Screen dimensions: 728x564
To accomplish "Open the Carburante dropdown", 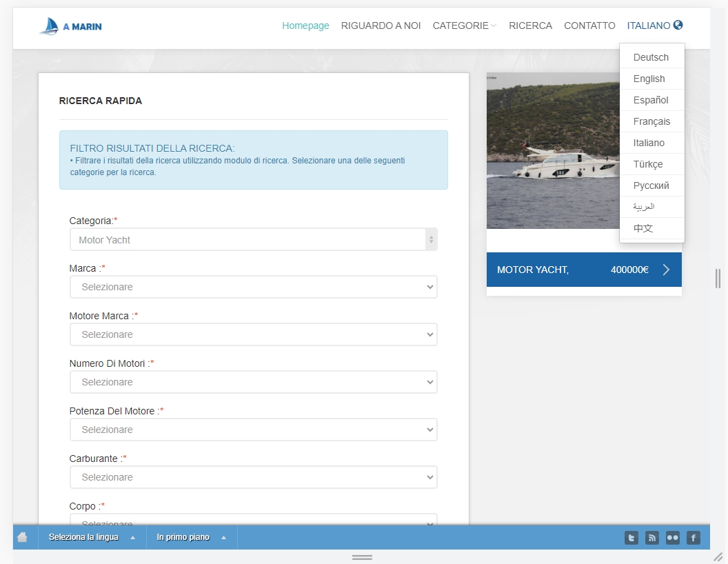I will click(x=254, y=477).
